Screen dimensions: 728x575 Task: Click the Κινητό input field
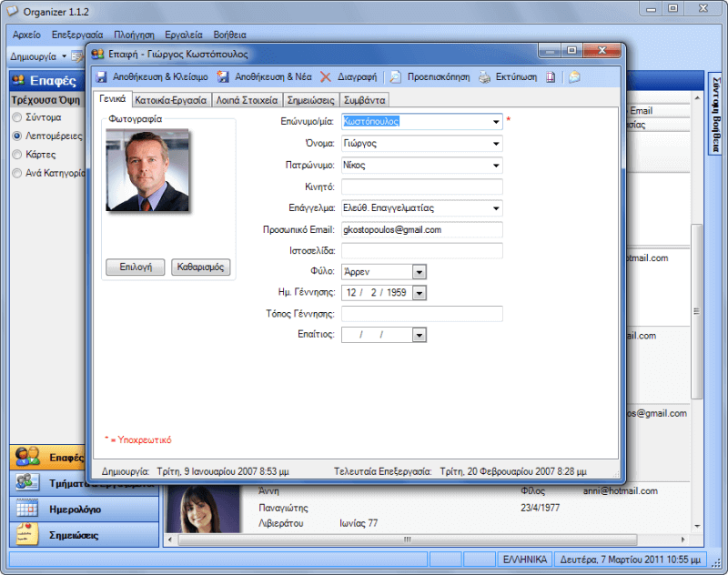pos(422,187)
